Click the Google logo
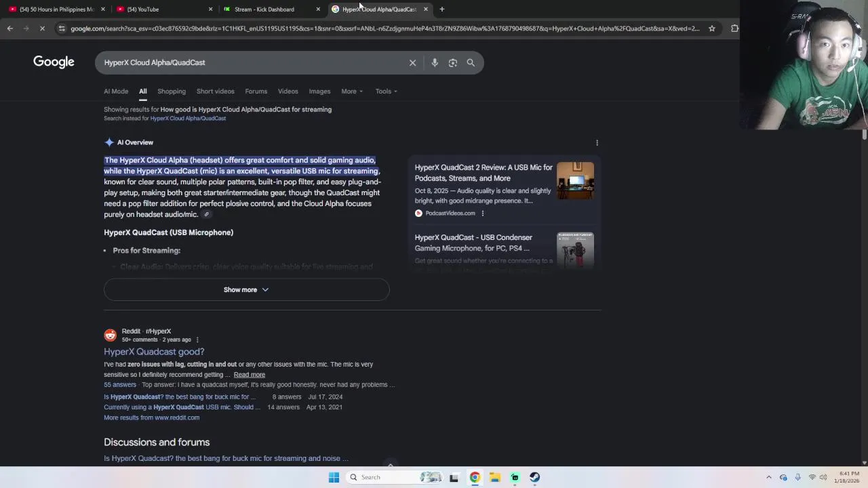This screenshot has height=488, width=868. point(54,62)
